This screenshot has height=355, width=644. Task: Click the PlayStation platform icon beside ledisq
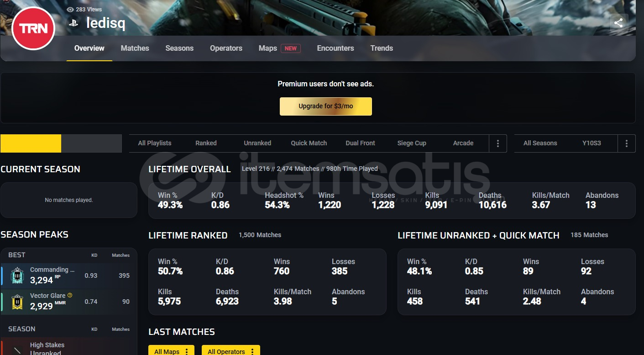[x=73, y=23]
